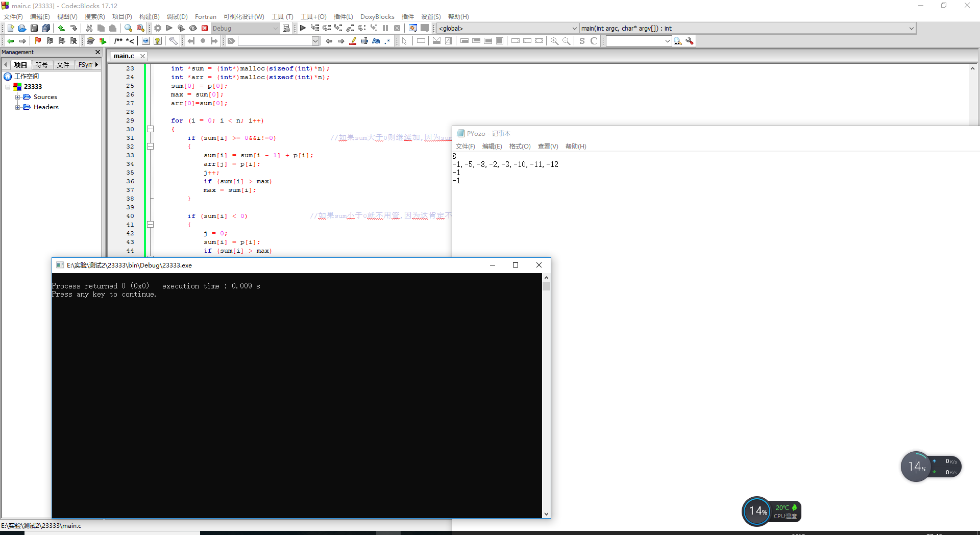Viewport: 980px width, 535px height.
Task: Collapse the code fold on line 32
Action: 151,147
